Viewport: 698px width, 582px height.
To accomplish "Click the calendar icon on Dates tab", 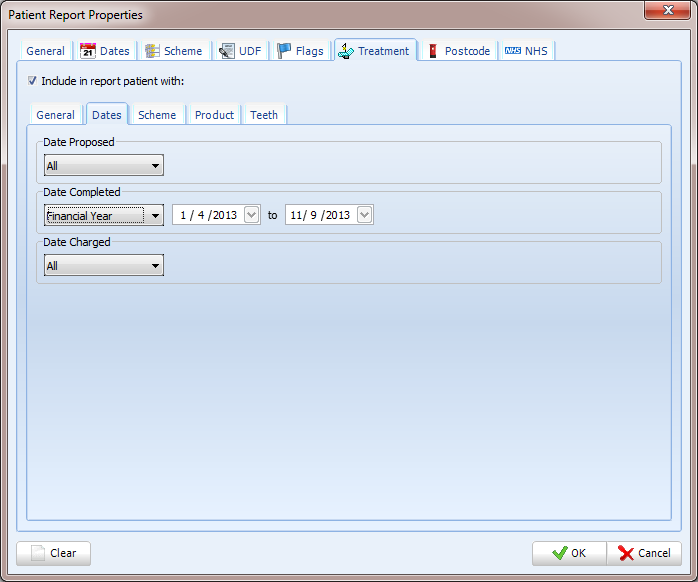I will [88, 51].
